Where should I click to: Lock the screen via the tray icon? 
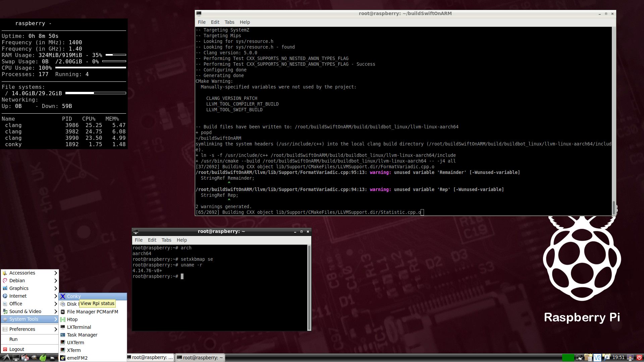click(x=630, y=357)
